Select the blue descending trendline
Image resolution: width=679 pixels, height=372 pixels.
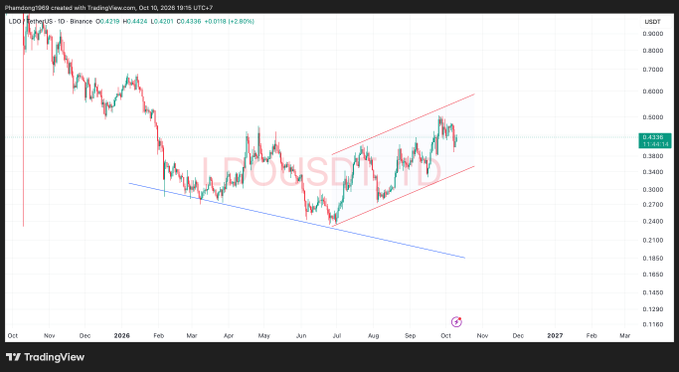pos(297,220)
